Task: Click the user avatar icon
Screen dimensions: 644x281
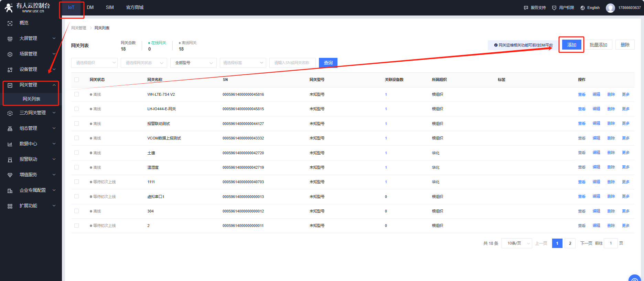Action: click(610, 8)
